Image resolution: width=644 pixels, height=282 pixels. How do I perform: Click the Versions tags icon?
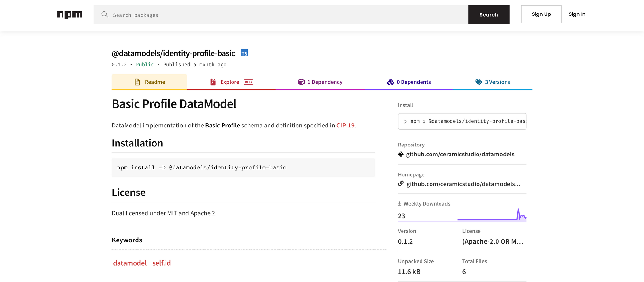479,82
